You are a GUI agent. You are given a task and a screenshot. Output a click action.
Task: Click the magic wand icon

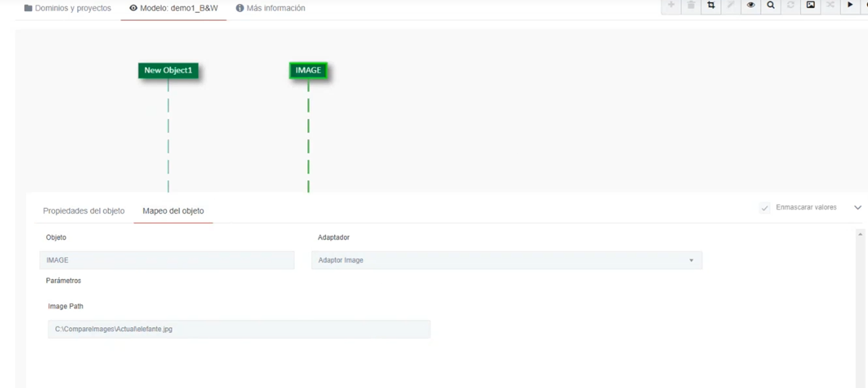pos(731,5)
